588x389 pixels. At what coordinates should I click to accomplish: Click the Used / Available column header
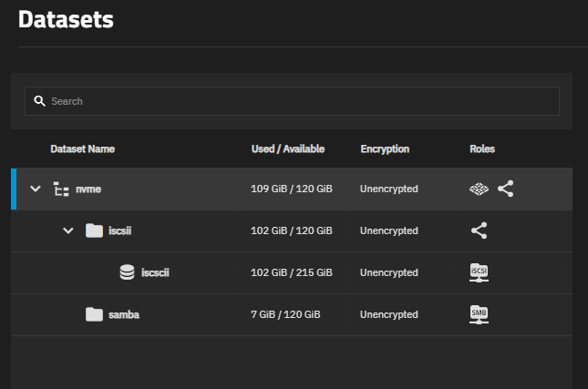pyautogui.click(x=288, y=149)
